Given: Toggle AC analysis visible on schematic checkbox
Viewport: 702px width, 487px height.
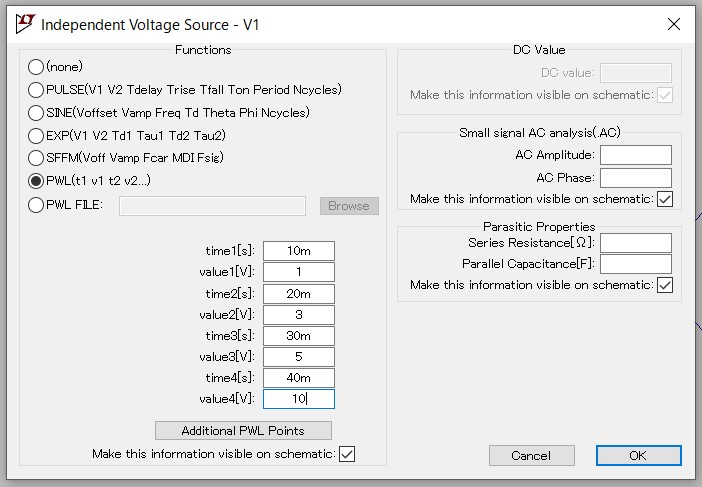Looking at the screenshot, I should pyautogui.click(x=665, y=199).
